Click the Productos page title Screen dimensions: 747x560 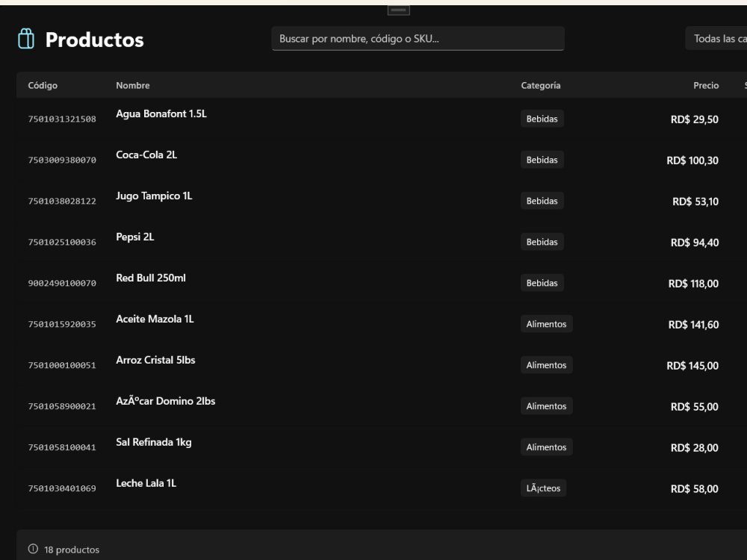click(94, 40)
